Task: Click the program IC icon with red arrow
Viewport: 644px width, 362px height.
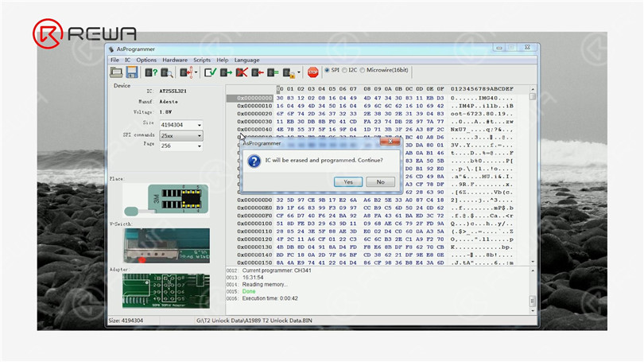Action: [x=187, y=72]
